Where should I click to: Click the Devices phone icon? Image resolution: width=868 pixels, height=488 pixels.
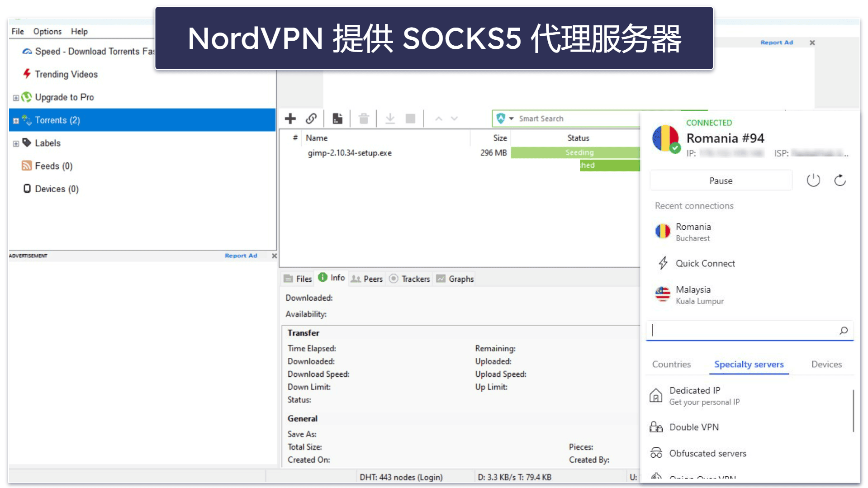click(27, 189)
